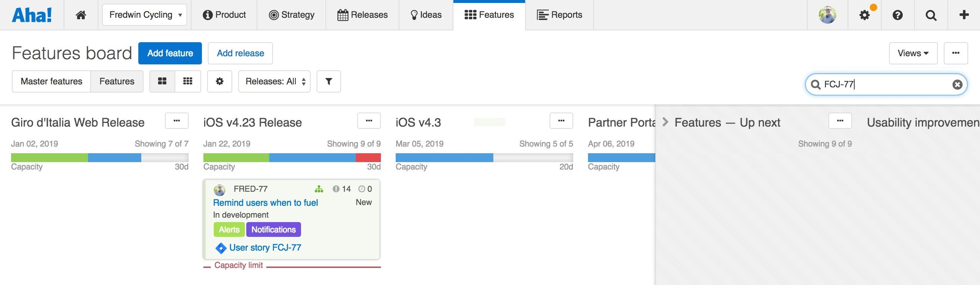The height and width of the screenshot is (285, 980).
Task: Select the compact grid layout icon
Action: (x=187, y=81)
